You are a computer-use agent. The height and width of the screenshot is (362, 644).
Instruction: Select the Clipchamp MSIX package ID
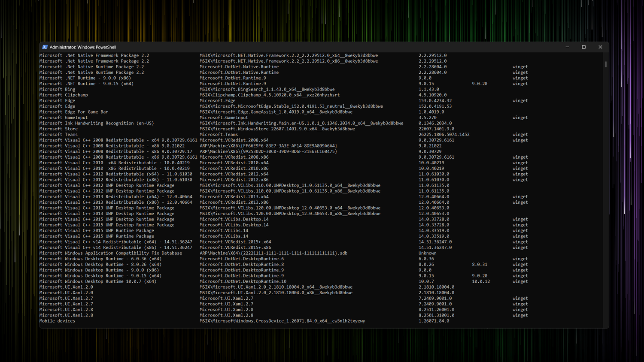pos(270,95)
